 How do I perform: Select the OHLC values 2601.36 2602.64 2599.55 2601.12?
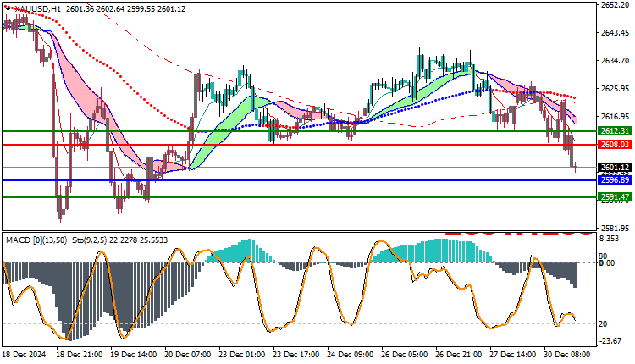[125, 8]
